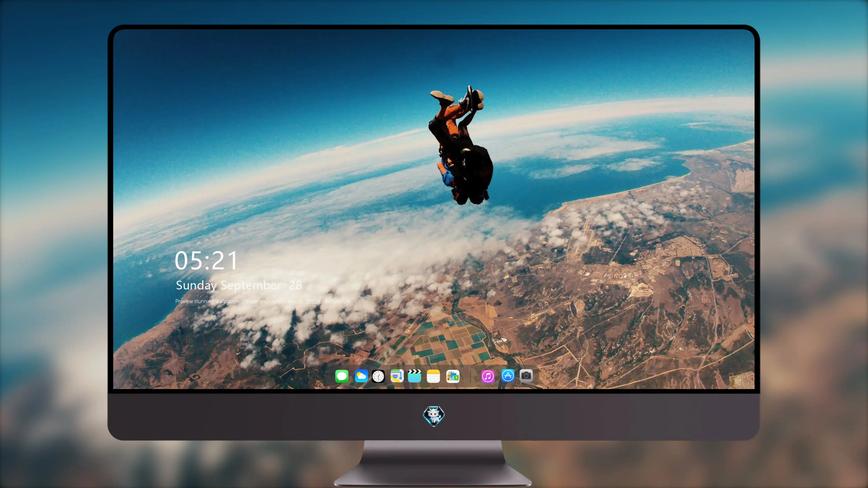Open the blue App Store icon in the dock

tap(508, 375)
